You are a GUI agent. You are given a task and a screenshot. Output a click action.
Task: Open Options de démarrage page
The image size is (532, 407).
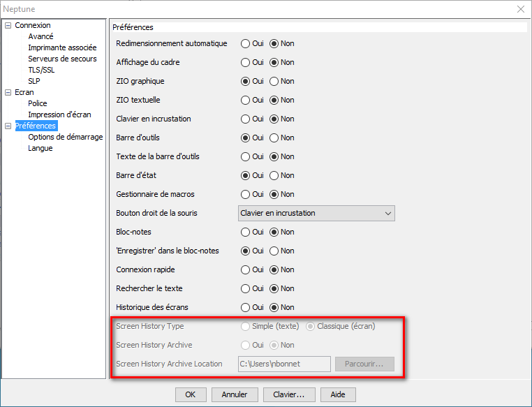click(x=66, y=137)
